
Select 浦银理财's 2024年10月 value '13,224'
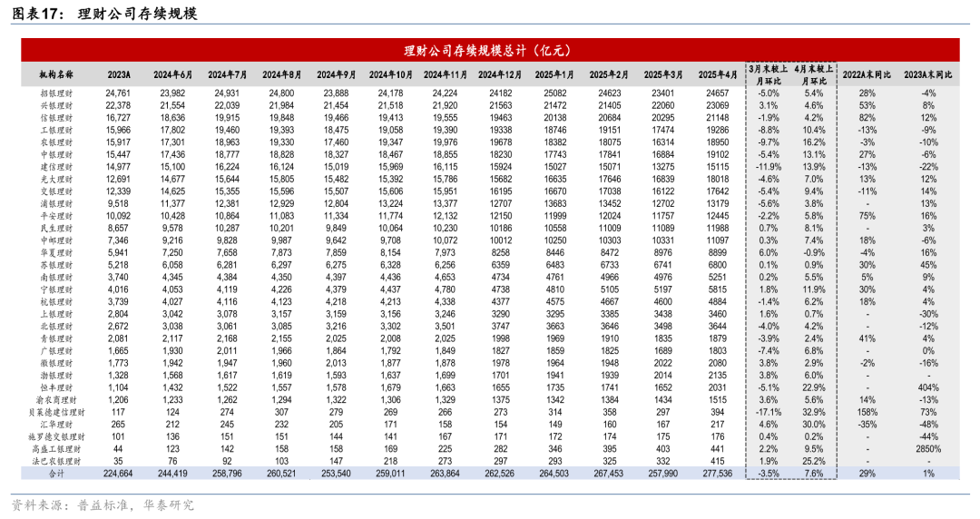point(390,204)
